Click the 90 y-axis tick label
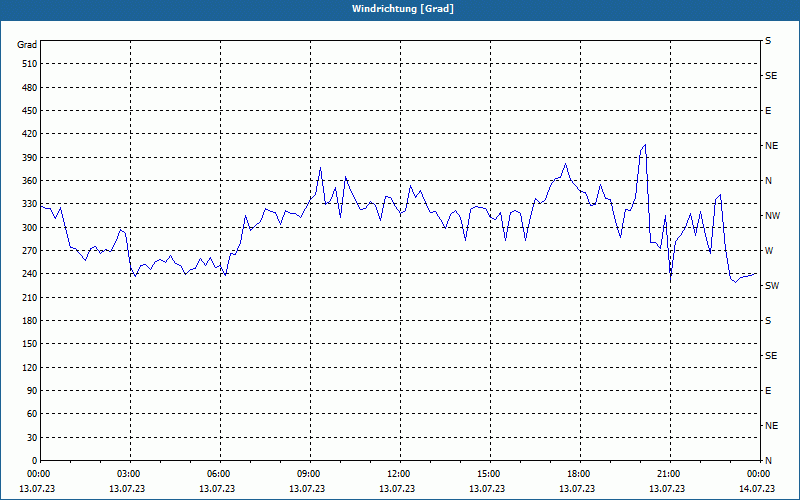 click(31, 391)
